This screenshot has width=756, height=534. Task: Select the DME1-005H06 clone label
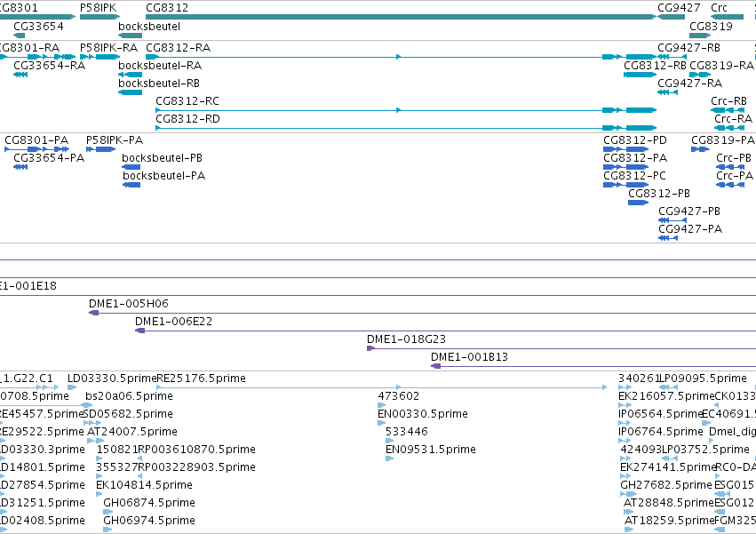pyautogui.click(x=129, y=304)
